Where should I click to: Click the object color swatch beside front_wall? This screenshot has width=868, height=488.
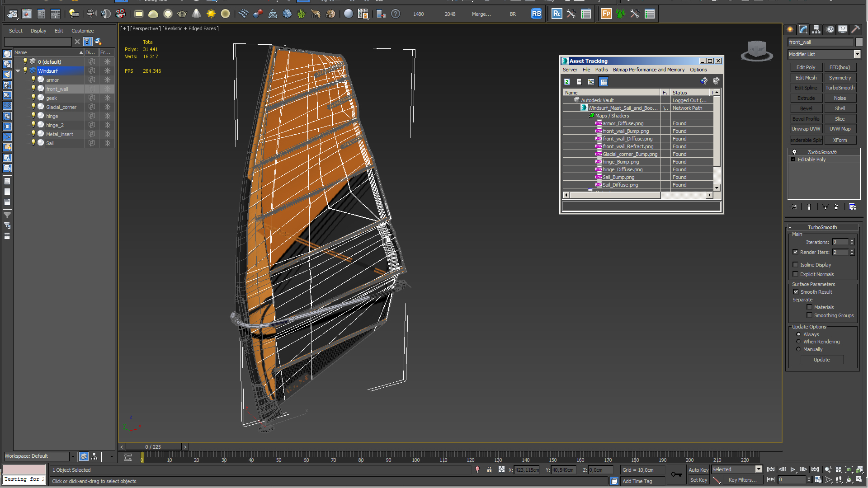tap(859, 42)
